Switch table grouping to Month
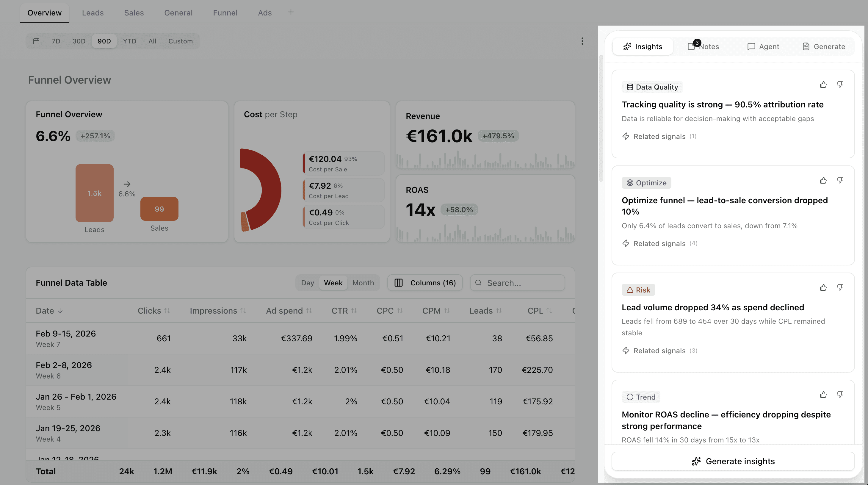 click(x=363, y=283)
